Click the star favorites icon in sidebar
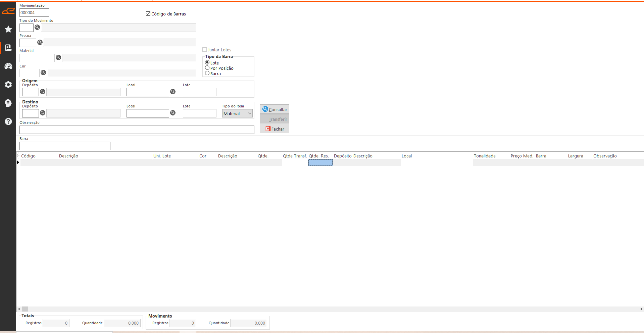Viewport: 644px width, 333px height. (x=8, y=29)
